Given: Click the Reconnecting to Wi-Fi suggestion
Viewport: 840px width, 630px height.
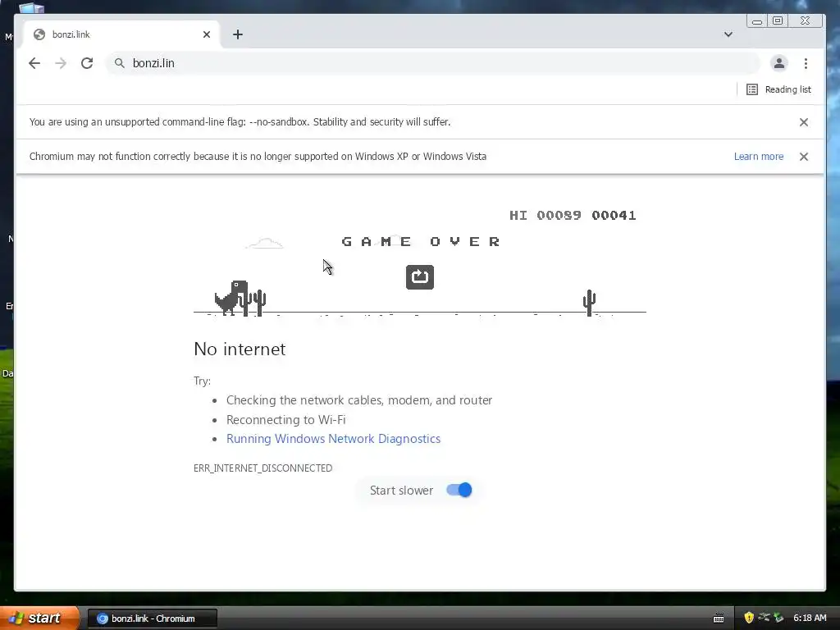Looking at the screenshot, I should [x=286, y=419].
